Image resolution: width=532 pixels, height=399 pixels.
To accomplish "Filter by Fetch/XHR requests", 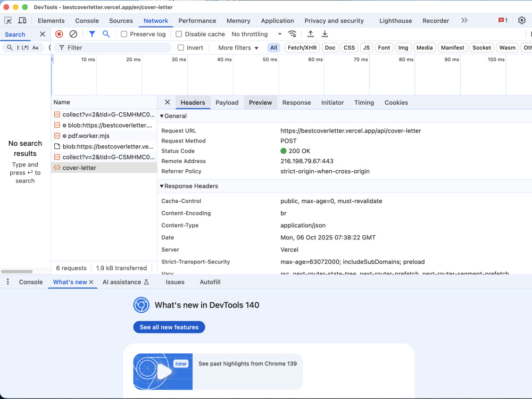I will pos(302,47).
